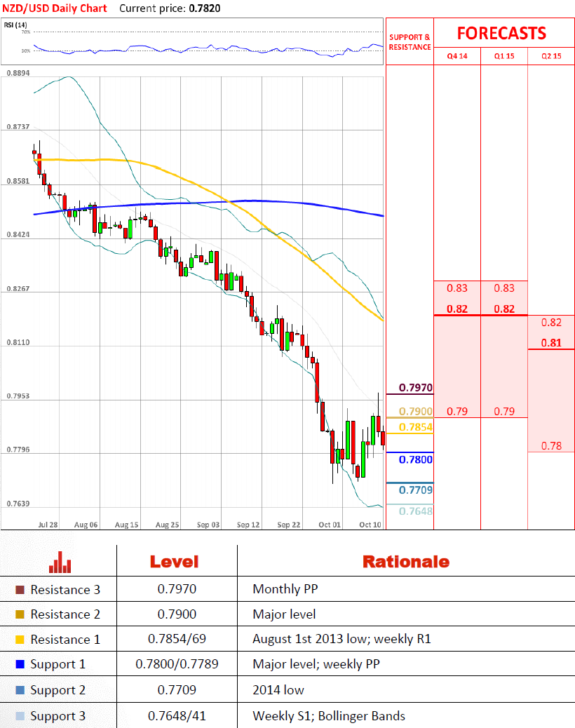575x728 pixels.
Task: Click the Support 2 steel-blue swatch
Action: (x=20, y=690)
